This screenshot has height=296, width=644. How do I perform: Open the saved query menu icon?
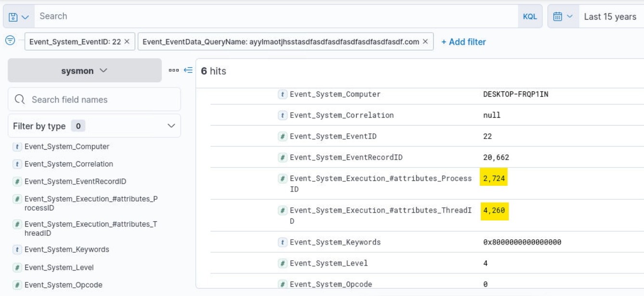pos(18,17)
